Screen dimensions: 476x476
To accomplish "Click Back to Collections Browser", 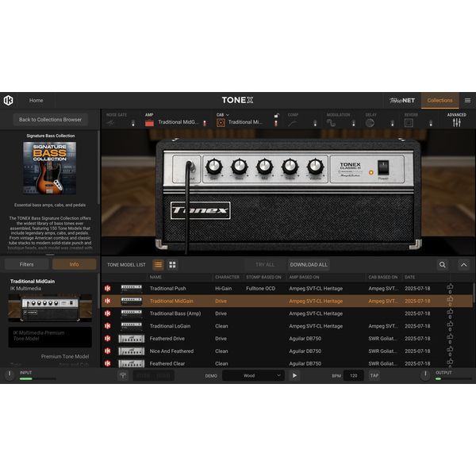I will (x=51, y=120).
